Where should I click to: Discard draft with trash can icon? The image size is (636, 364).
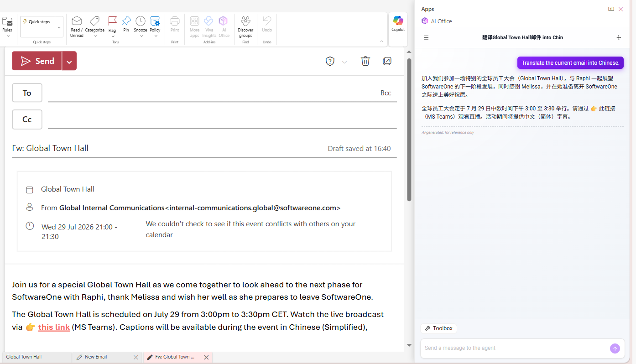pos(365,61)
